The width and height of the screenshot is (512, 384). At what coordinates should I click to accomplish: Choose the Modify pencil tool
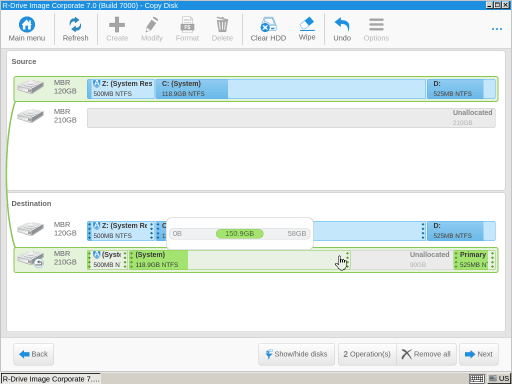tap(152, 29)
